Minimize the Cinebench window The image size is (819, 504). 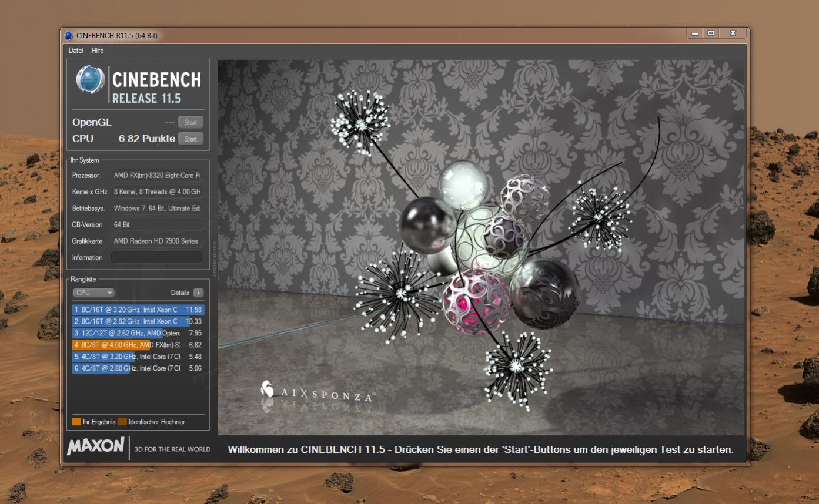[695, 33]
